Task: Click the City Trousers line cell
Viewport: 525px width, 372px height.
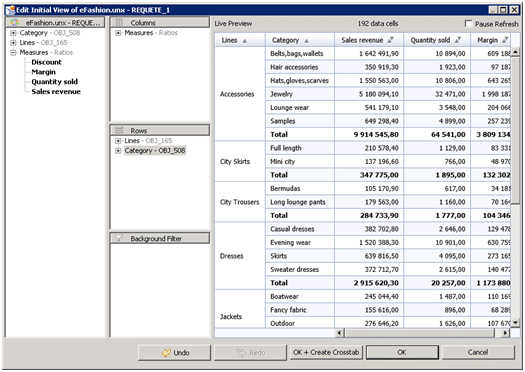Action: coord(240,202)
